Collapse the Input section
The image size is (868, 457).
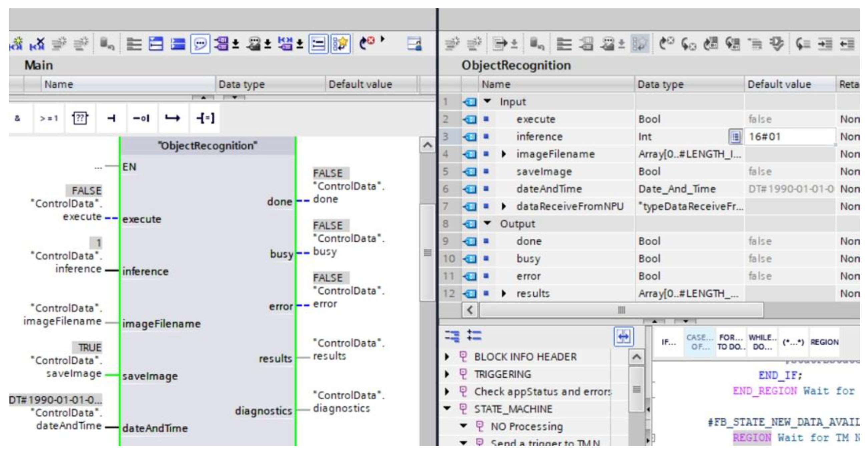[x=487, y=101]
